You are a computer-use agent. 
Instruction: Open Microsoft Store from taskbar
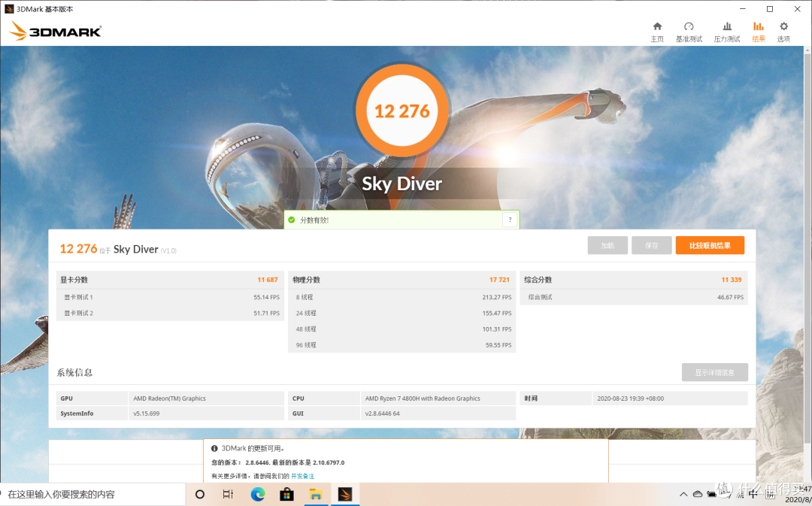(x=286, y=494)
